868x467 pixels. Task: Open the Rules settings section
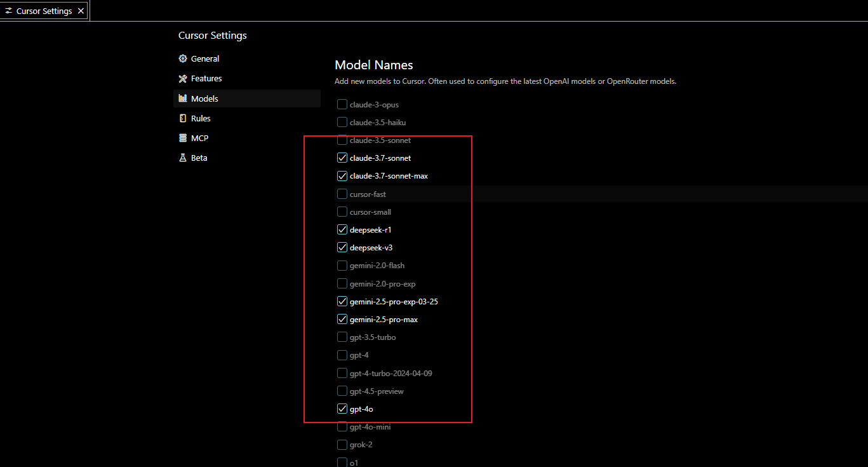247,118
